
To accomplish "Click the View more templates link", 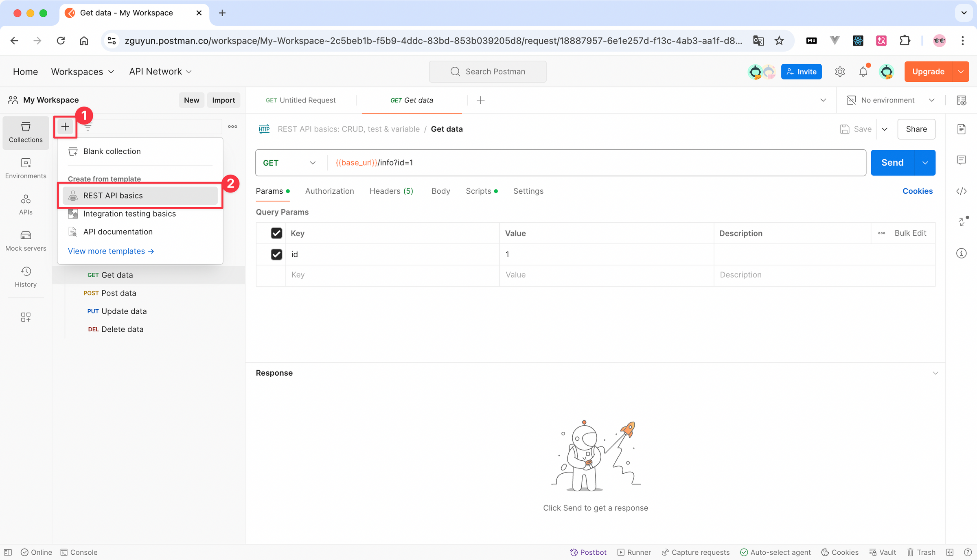I will coord(111,251).
